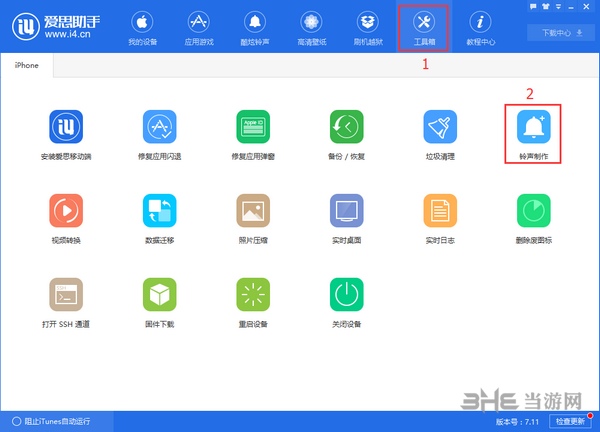The width and height of the screenshot is (600, 432).
Task: Select 工具箱 toolbox section
Action: (424, 28)
